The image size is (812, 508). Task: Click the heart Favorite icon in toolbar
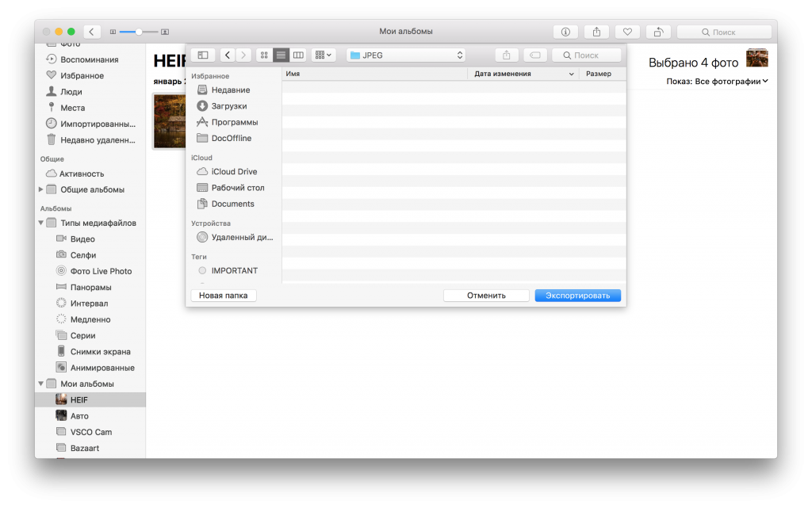coord(627,32)
